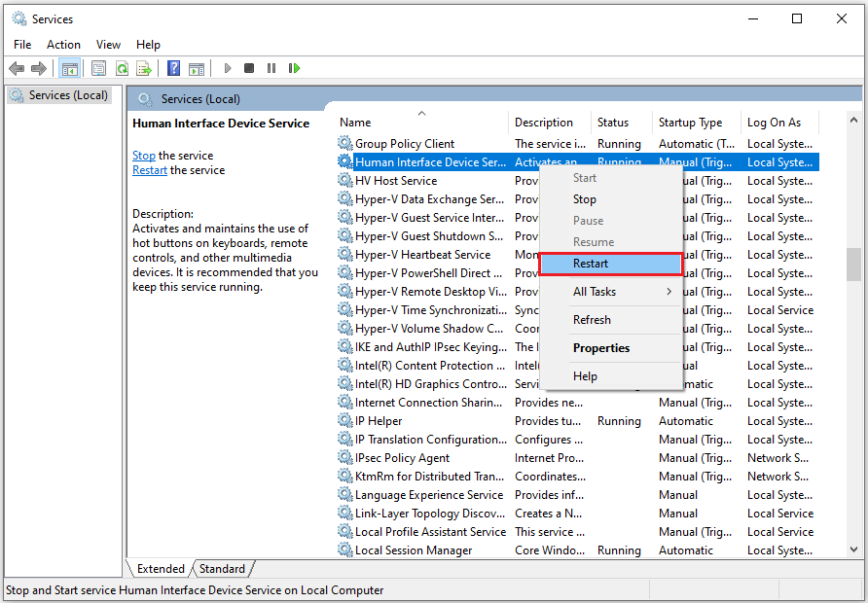Open the View menu
Viewport: 868px width, 603px height.
[x=108, y=45]
